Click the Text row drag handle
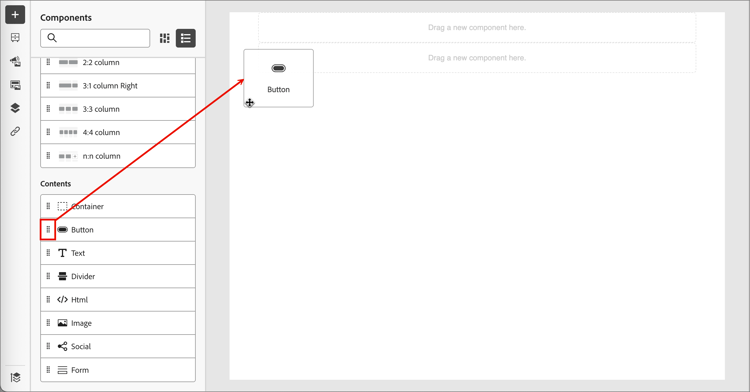Image resolution: width=750 pixels, height=392 pixels. [48, 253]
